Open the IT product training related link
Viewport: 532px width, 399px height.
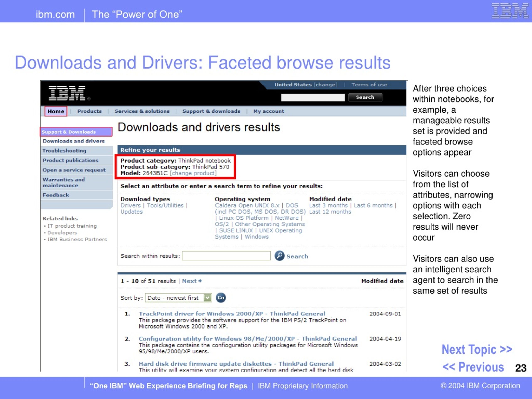coord(72,226)
